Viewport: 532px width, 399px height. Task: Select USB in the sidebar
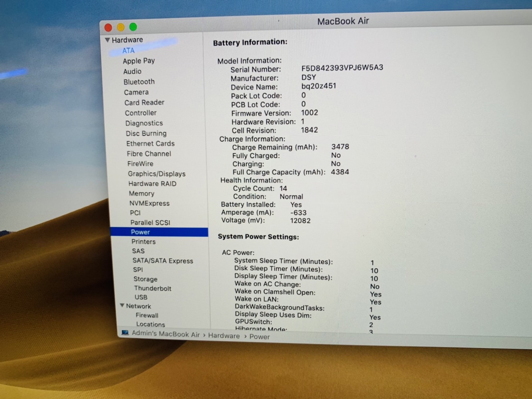point(141,297)
